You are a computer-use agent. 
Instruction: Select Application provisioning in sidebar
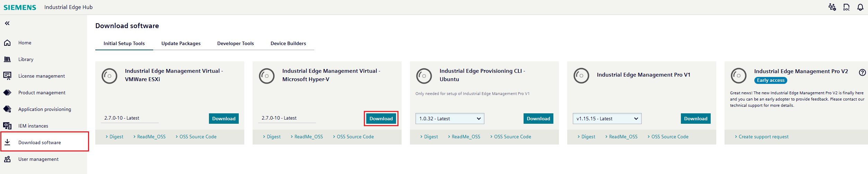coord(44,109)
